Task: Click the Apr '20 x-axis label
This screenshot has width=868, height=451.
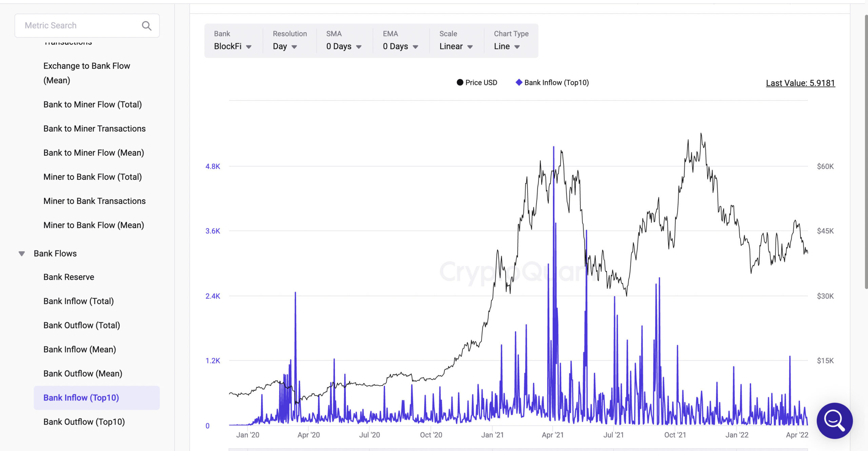Action: tap(309, 435)
